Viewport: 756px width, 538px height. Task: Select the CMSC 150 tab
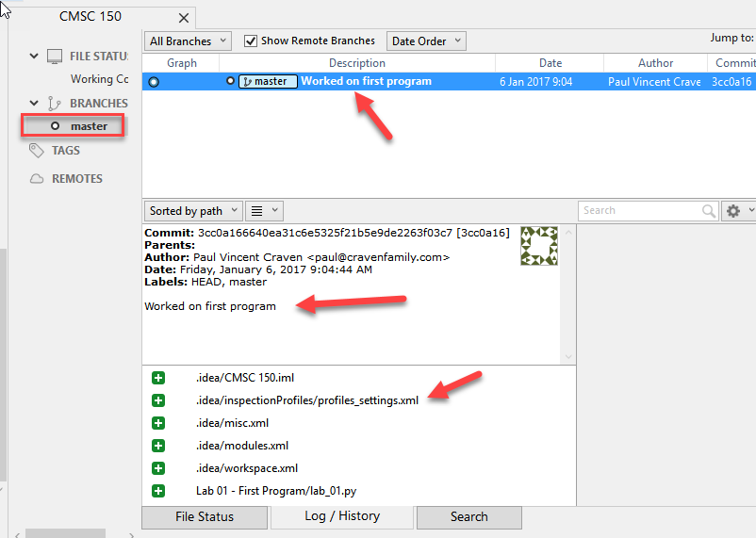pyautogui.click(x=90, y=16)
